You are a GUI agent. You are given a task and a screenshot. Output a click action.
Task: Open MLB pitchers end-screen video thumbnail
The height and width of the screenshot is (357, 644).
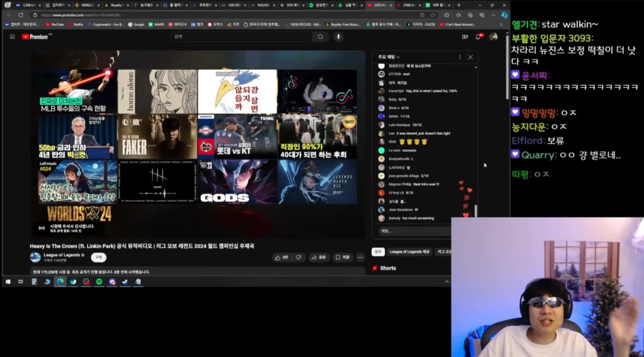click(x=77, y=91)
